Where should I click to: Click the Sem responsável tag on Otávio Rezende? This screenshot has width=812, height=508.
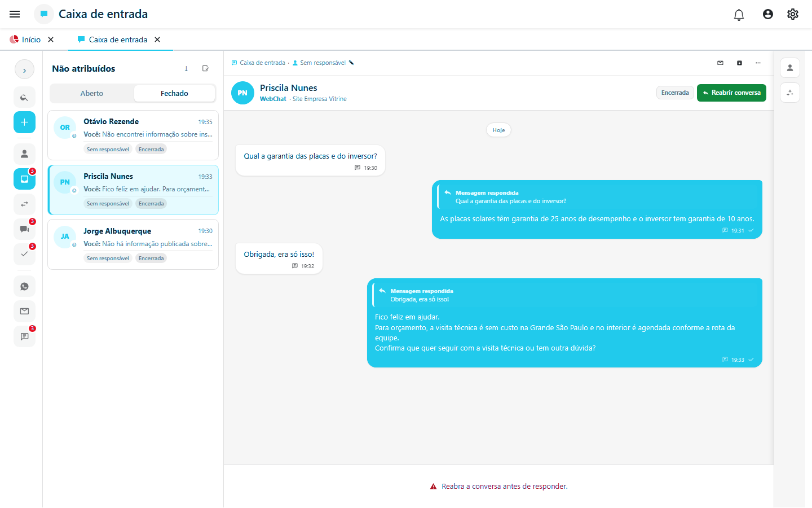click(x=108, y=150)
